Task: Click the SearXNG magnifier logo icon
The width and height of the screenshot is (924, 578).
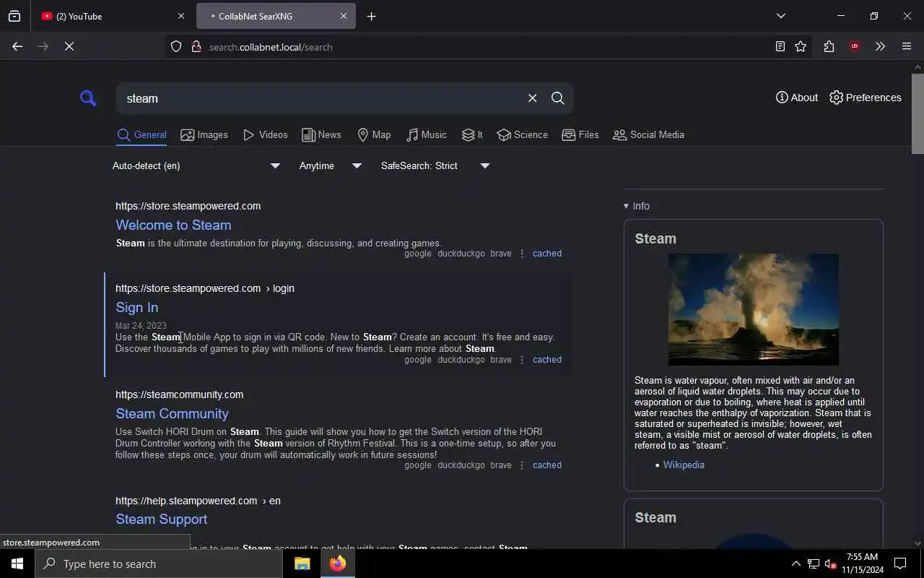Action: (88, 98)
